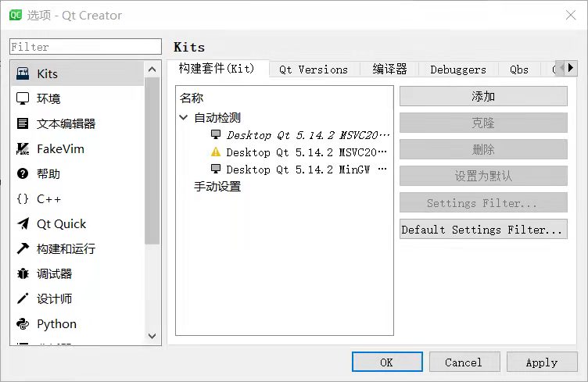Open the 编译器 tab
The height and width of the screenshot is (382, 588).
pyautogui.click(x=389, y=70)
